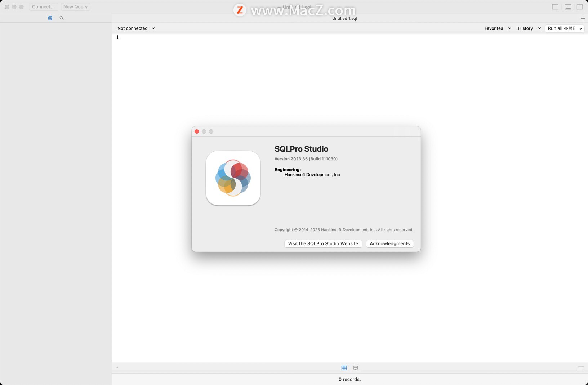Open the Not connected dropdown
The height and width of the screenshot is (385, 588).
click(136, 28)
